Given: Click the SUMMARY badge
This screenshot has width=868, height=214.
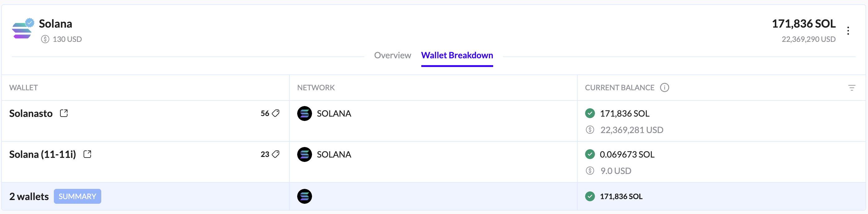Looking at the screenshot, I should (x=77, y=196).
